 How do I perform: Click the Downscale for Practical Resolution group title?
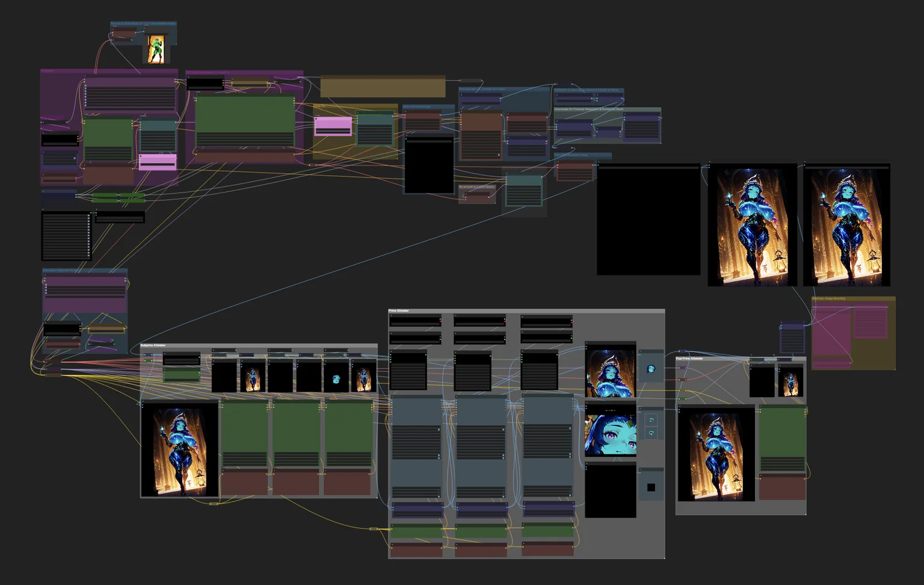click(x=589, y=110)
